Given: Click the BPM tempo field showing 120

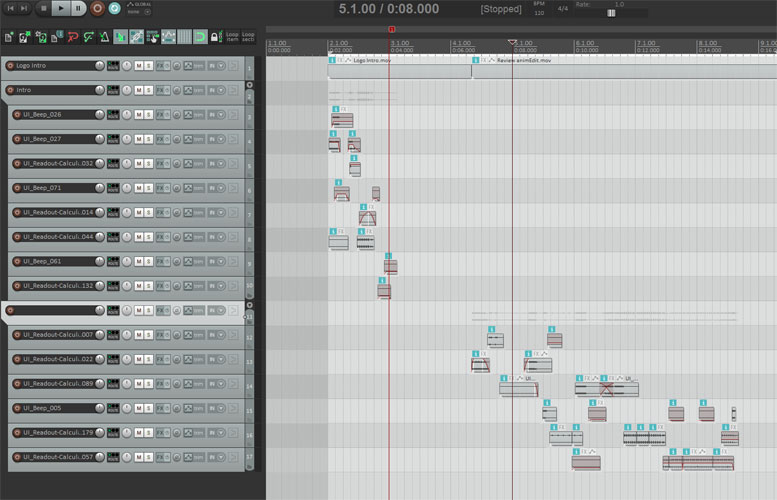Looking at the screenshot, I should (539, 13).
